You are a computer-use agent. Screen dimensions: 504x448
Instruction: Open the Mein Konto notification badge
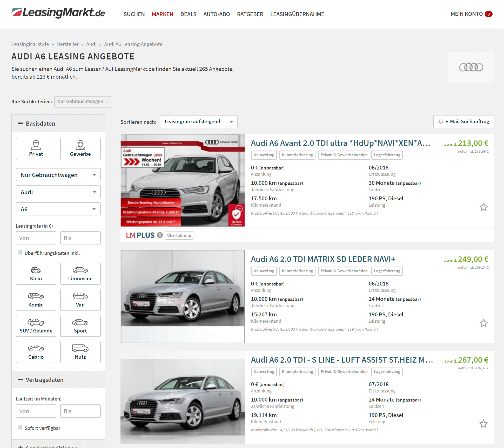tap(489, 14)
